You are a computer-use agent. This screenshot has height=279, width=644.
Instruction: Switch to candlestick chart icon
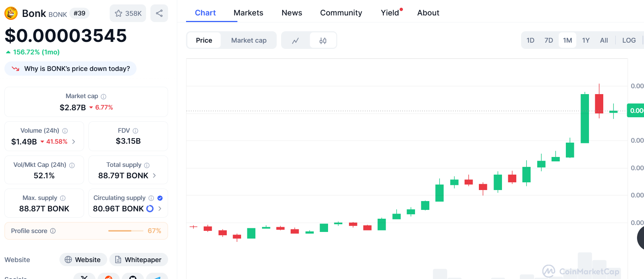tap(323, 40)
